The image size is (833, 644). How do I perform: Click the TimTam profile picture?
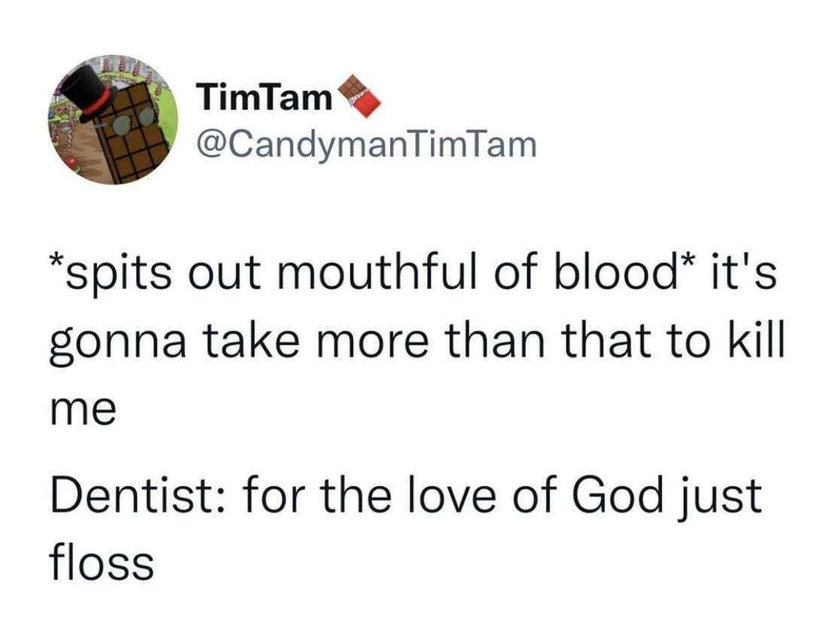pyautogui.click(x=114, y=121)
